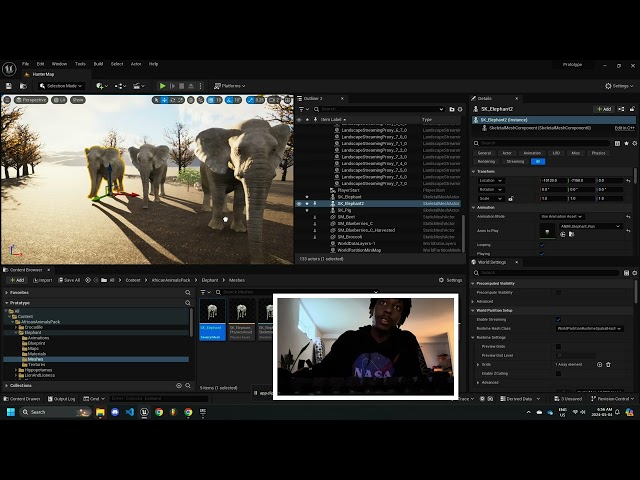Image resolution: width=640 pixels, height=480 pixels.
Task: Open the Build menu
Action: click(x=98, y=64)
